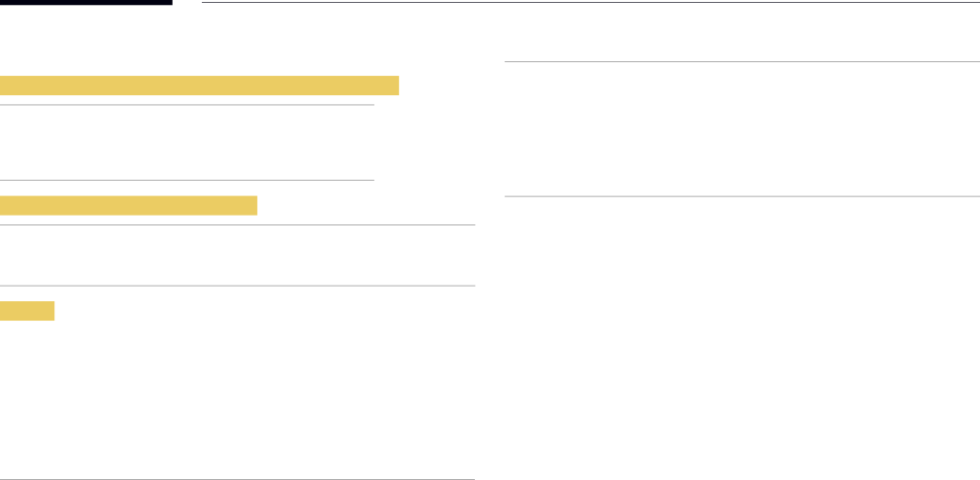The image size is (980, 480).
Task: Click gray divider just above medium yellow bar
Action: point(186,180)
